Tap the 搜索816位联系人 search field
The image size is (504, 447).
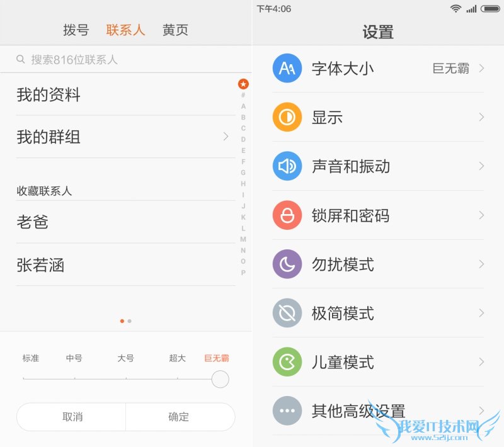(x=94, y=60)
